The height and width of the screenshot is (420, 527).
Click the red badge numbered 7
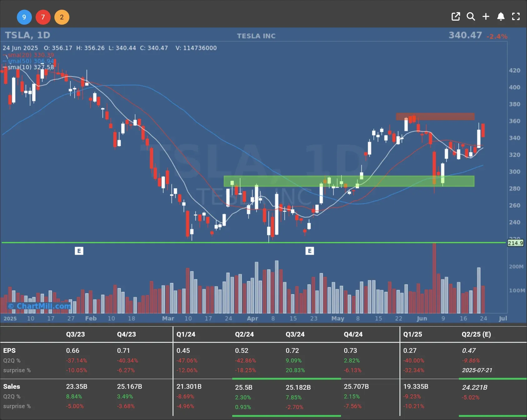43,17
